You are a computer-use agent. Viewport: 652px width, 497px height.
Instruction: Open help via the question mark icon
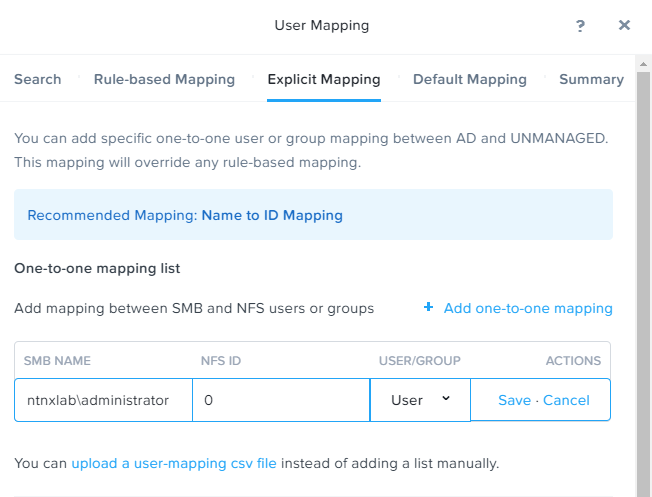click(x=580, y=26)
